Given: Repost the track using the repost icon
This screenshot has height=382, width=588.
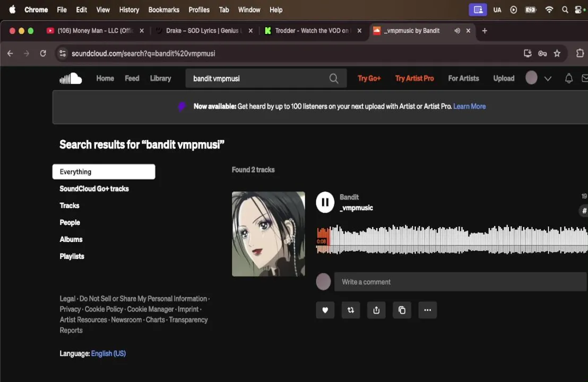Looking at the screenshot, I should point(351,310).
